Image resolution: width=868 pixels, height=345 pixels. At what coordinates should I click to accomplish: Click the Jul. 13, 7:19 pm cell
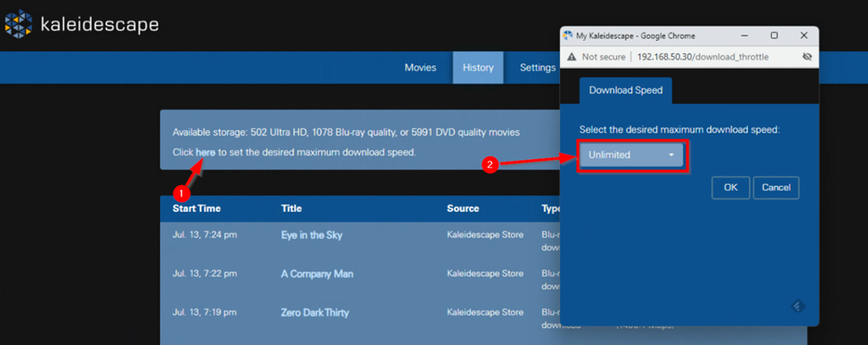click(x=205, y=312)
